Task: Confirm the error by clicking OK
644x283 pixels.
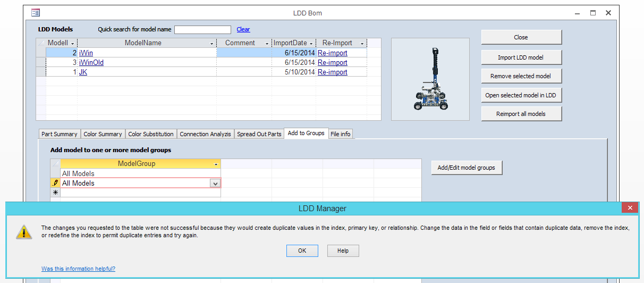Action: coord(302,251)
